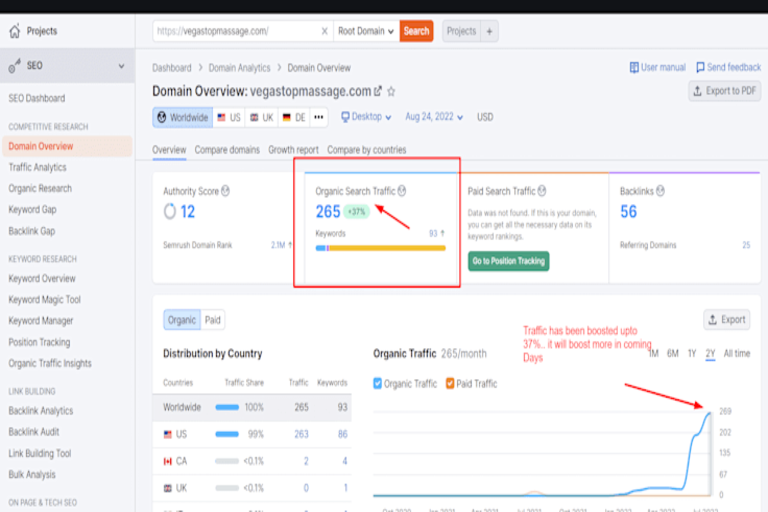Clear the domain search field X
768x512 pixels.
(324, 31)
